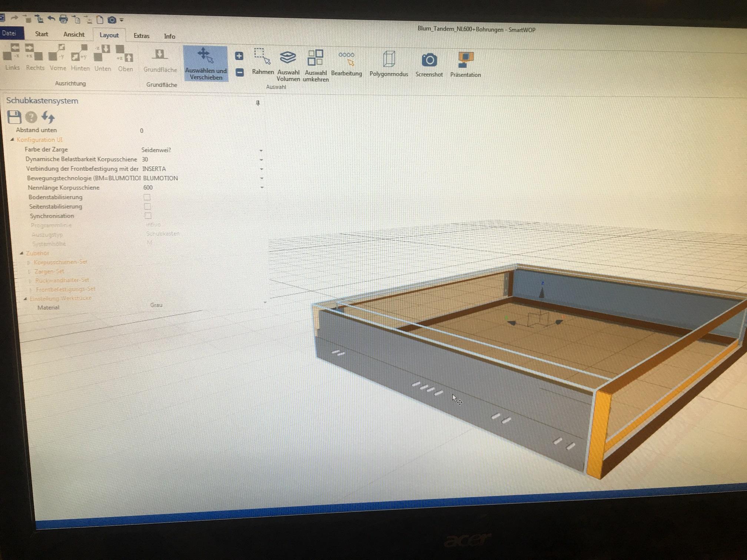Open the Datei menu
This screenshot has width=747, height=560.
coord(10,33)
